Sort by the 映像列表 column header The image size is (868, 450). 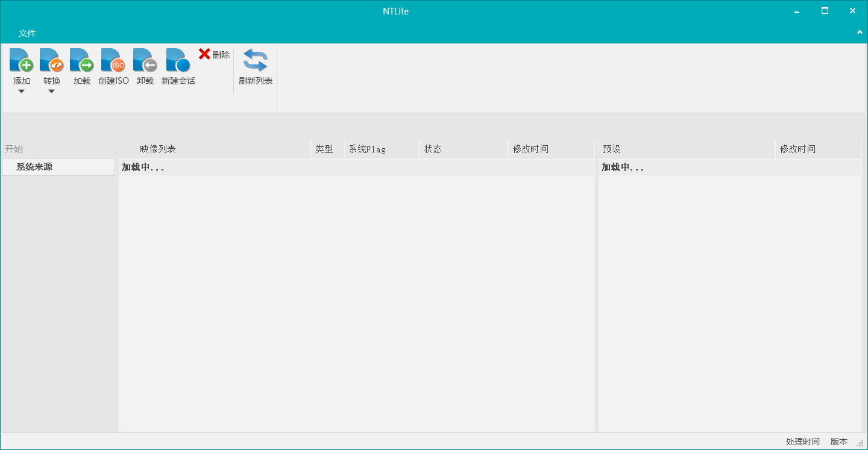coord(215,149)
